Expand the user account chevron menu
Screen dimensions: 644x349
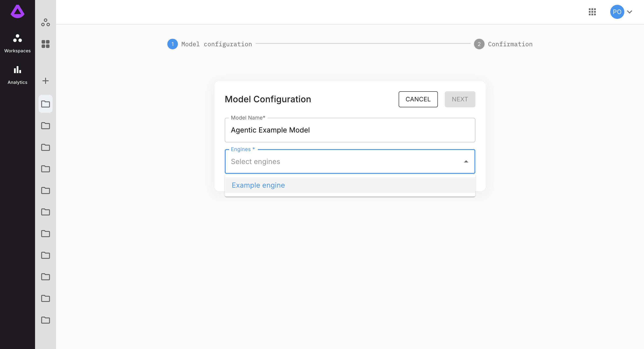[630, 12]
